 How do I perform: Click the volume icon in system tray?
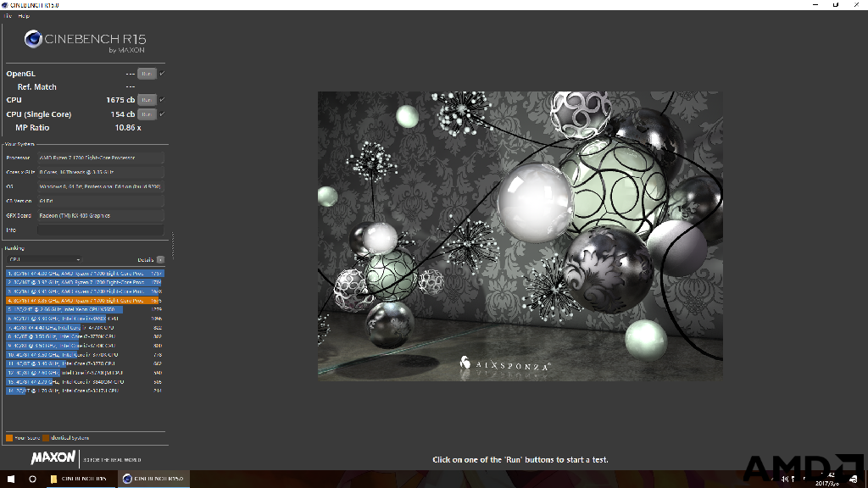pos(784,480)
